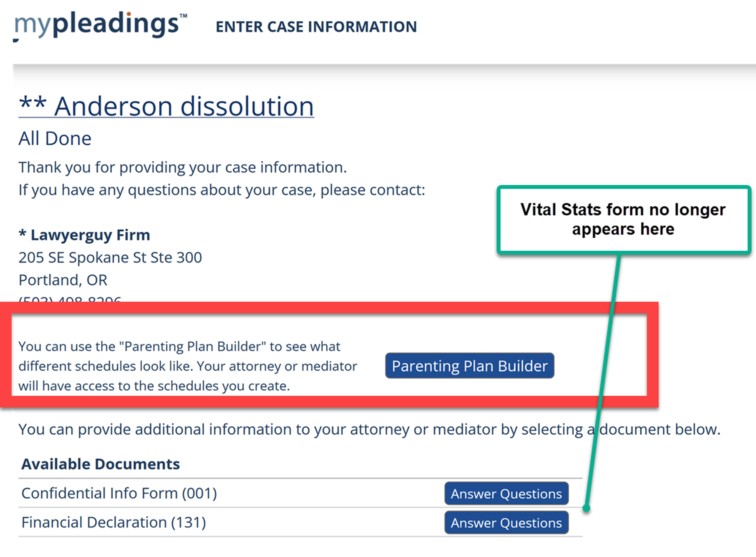This screenshot has height=557, width=756.
Task: Click the Lawyerguy Firm name
Action: [x=90, y=235]
